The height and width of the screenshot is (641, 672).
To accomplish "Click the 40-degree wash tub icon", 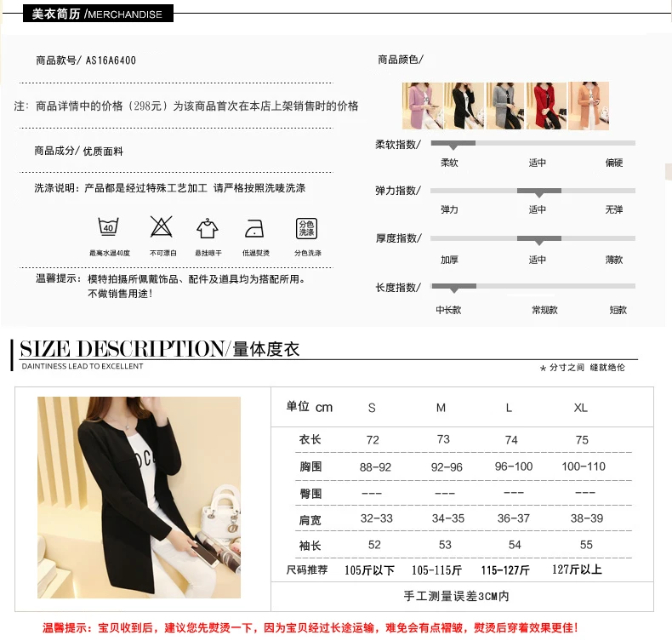I will (x=108, y=226).
